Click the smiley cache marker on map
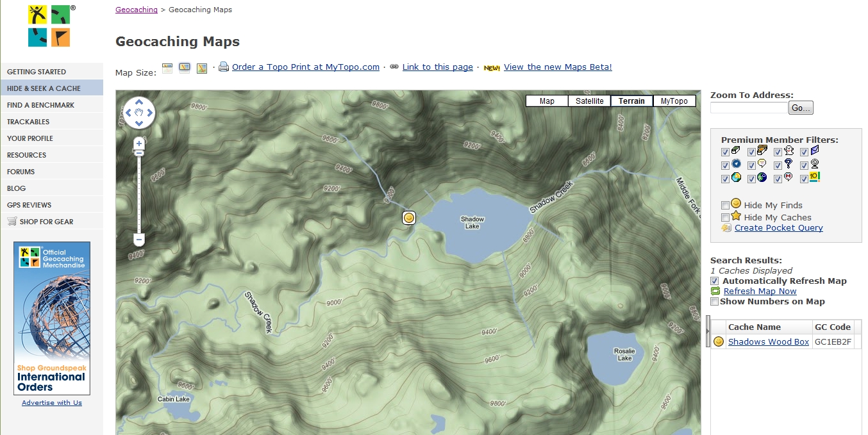Image resolution: width=868 pixels, height=435 pixels. (409, 218)
